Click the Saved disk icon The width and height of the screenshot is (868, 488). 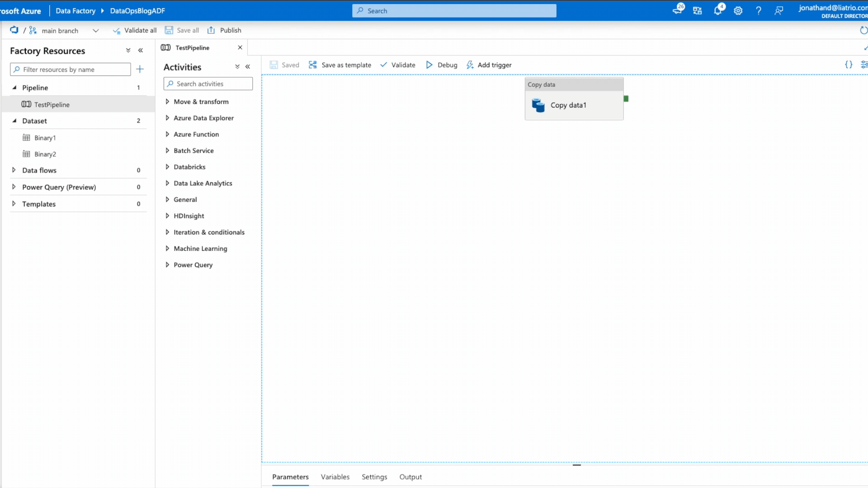[x=274, y=65]
